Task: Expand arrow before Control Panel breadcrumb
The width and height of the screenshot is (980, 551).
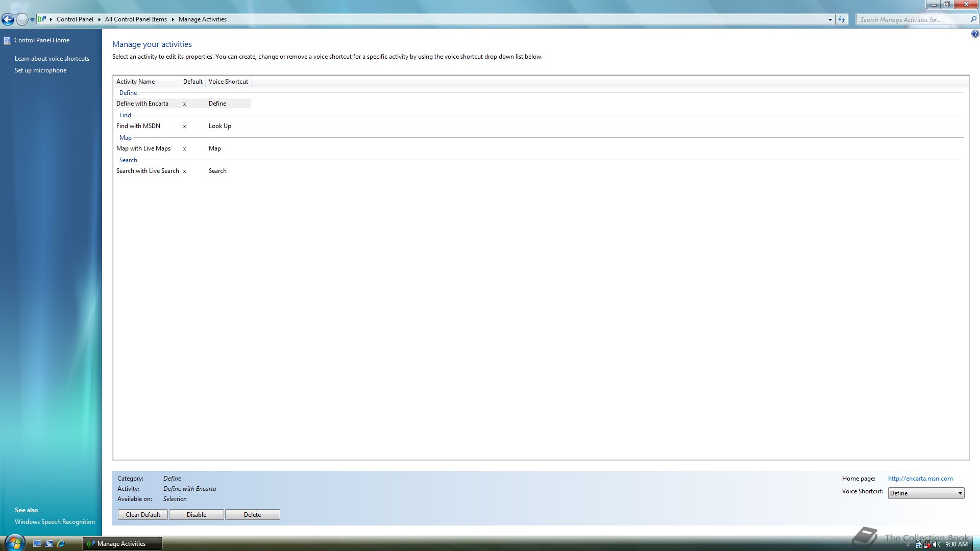Action: (51, 19)
